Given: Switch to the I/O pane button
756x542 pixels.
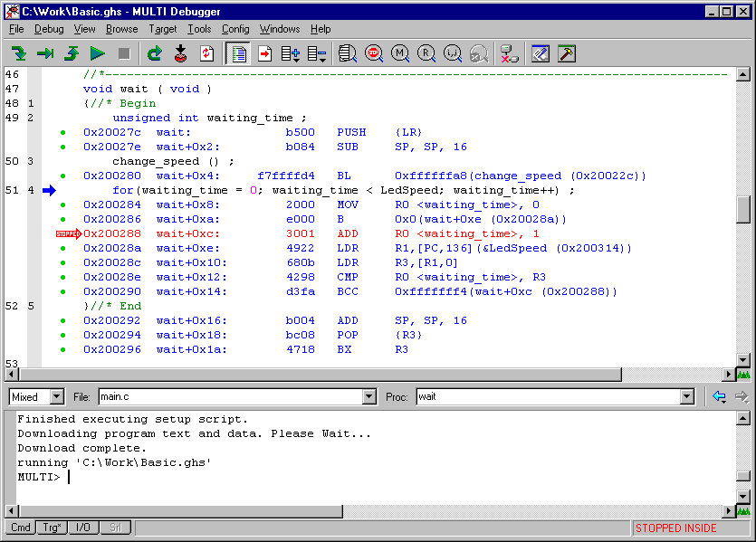Looking at the screenshot, I should tap(82, 528).
